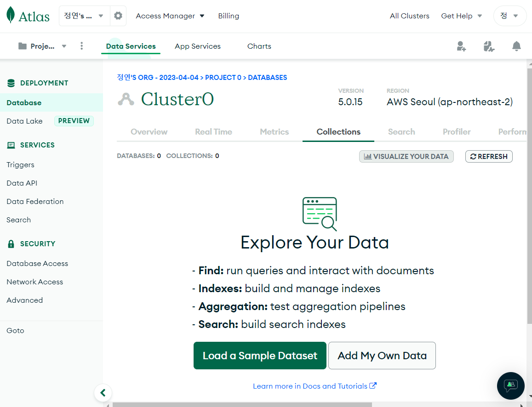
Task: Open the cluster Overview tab
Action: click(x=149, y=132)
